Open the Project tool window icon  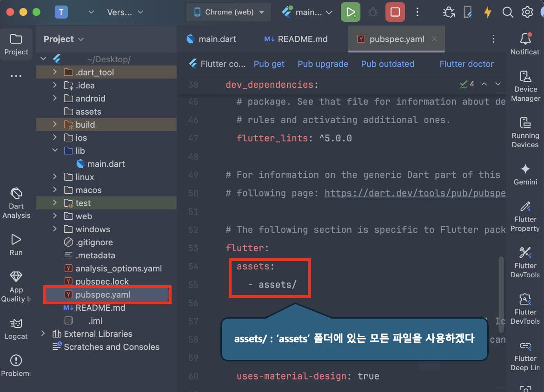click(16, 45)
